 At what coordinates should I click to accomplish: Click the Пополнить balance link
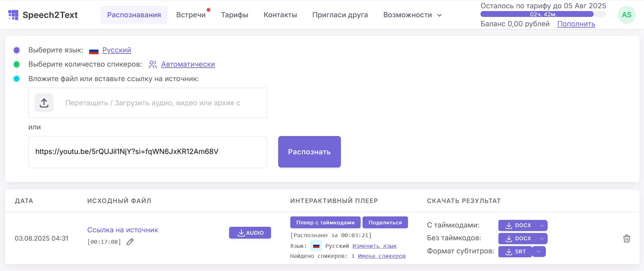576,24
